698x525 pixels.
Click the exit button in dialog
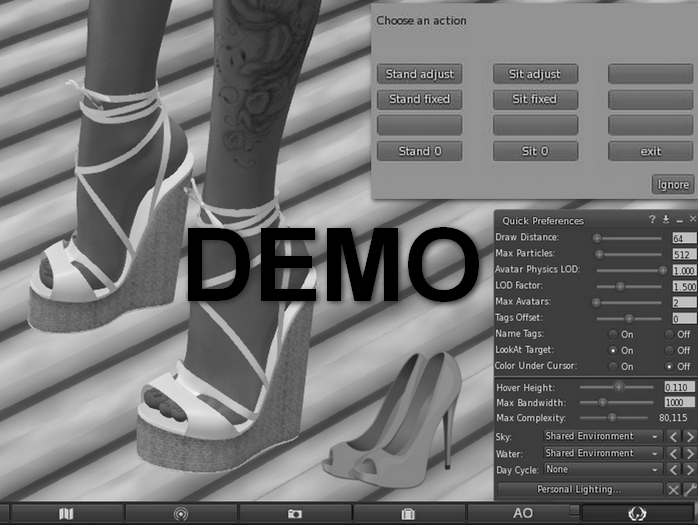pos(650,151)
